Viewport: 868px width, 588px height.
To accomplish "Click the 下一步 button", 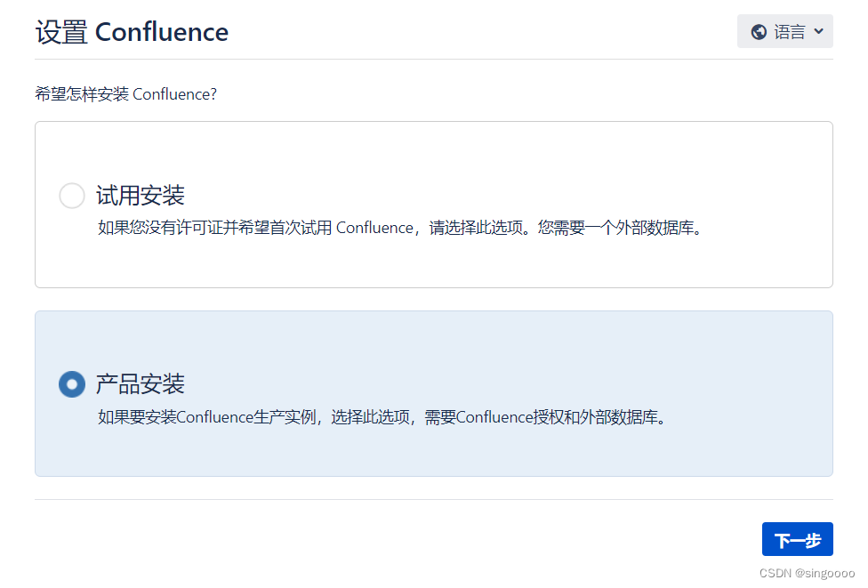I will pos(797,539).
